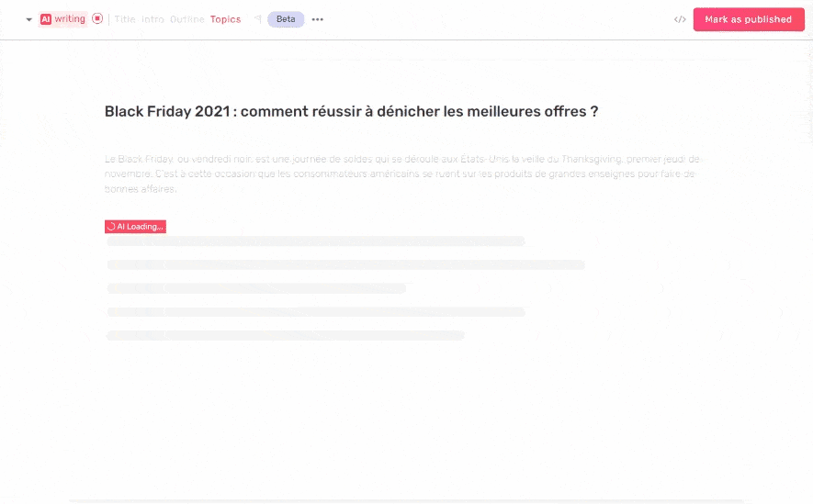Expand the dropdown arrow before AI writing
The width and height of the screenshot is (813, 504).
[x=29, y=19]
